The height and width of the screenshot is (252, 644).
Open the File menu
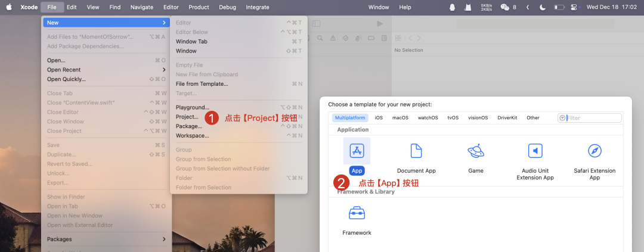(52, 7)
